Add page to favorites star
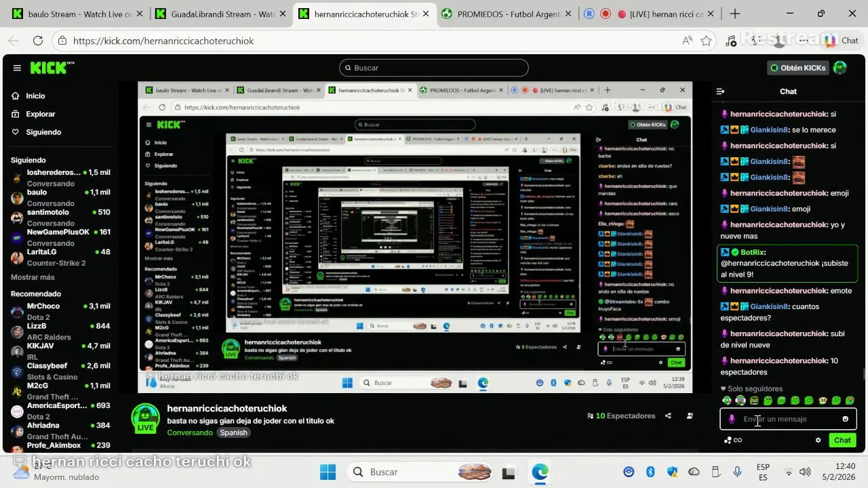This screenshot has height=488, width=868. click(706, 41)
